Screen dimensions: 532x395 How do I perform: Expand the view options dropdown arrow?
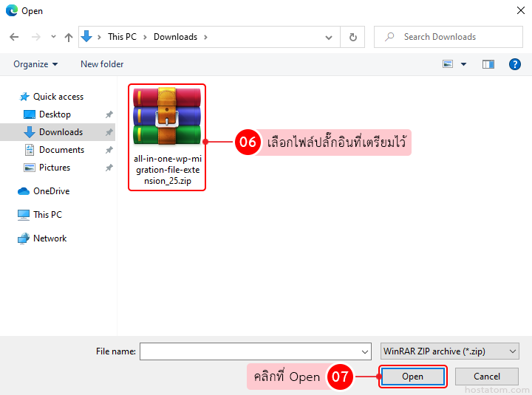pyautogui.click(x=464, y=64)
